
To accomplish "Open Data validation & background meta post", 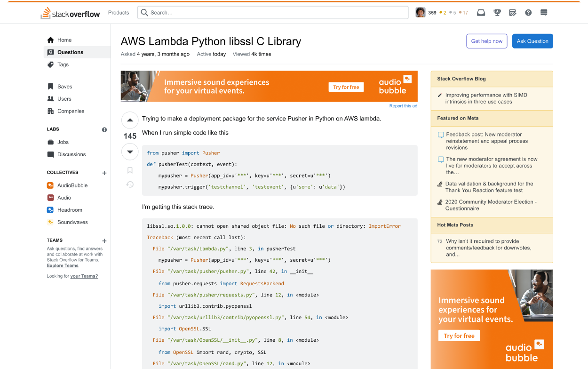I will (489, 187).
